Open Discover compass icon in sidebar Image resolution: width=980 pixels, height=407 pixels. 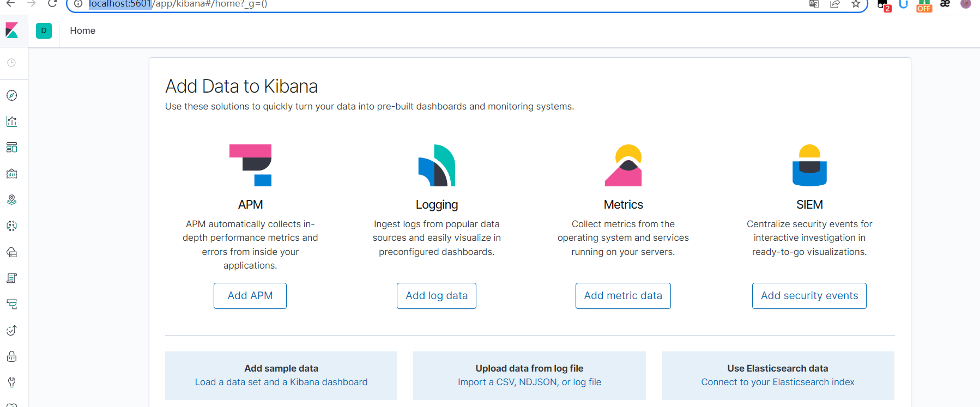click(x=11, y=95)
